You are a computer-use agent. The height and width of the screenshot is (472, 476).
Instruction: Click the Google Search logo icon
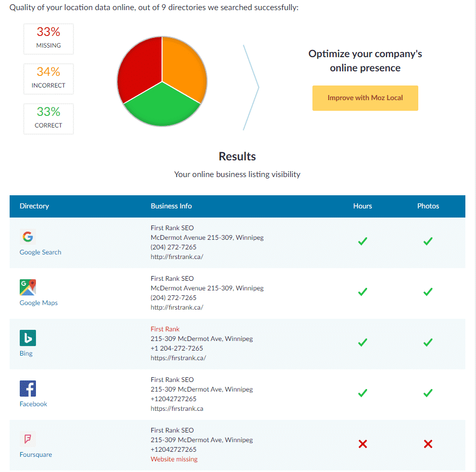coord(28,237)
